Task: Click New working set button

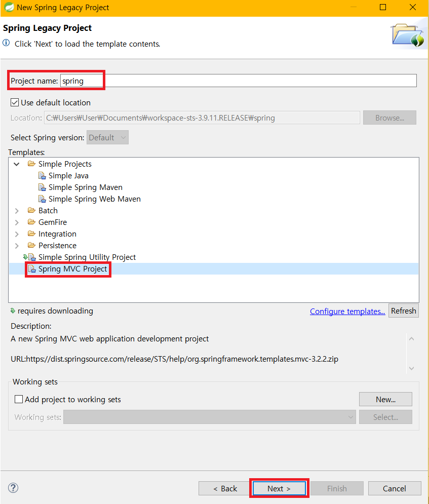Action: click(385, 399)
